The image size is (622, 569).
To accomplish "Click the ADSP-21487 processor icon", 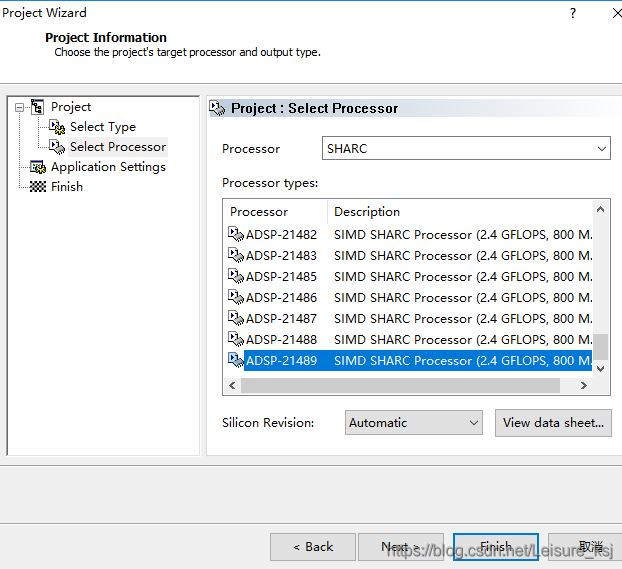I will (236, 318).
